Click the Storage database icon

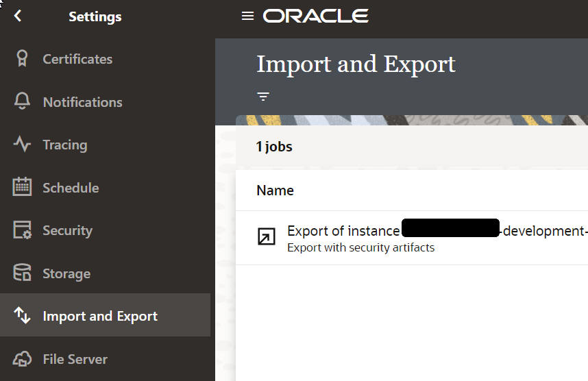pyautogui.click(x=22, y=273)
